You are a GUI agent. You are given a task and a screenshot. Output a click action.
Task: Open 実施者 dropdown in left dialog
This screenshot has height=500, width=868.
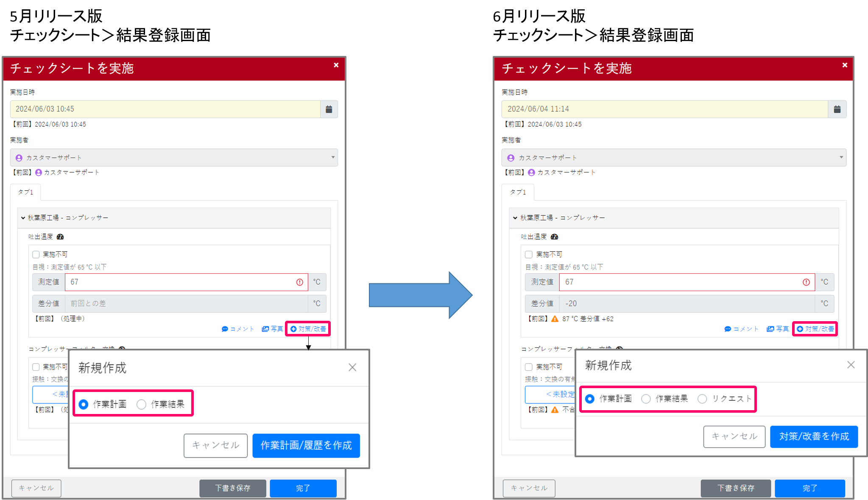(174, 158)
